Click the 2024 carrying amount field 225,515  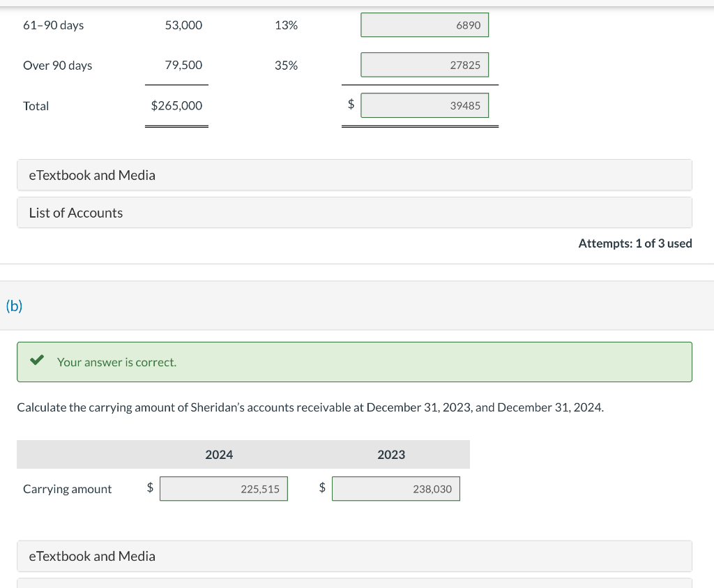pyautogui.click(x=224, y=489)
